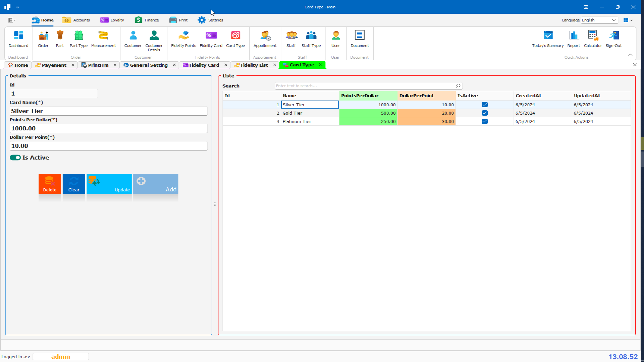
Task: Collapse the ribbon with the chevron arrow
Action: tap(630, 55)
